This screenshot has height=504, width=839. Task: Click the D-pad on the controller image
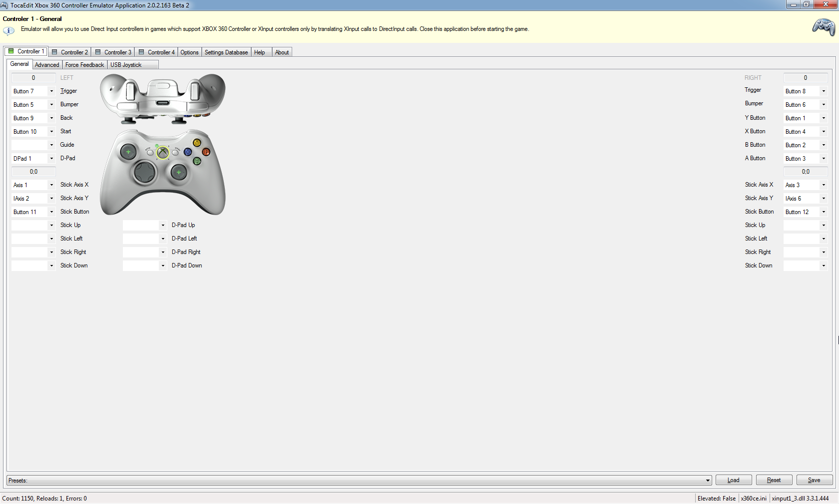(x=145, y=173)
